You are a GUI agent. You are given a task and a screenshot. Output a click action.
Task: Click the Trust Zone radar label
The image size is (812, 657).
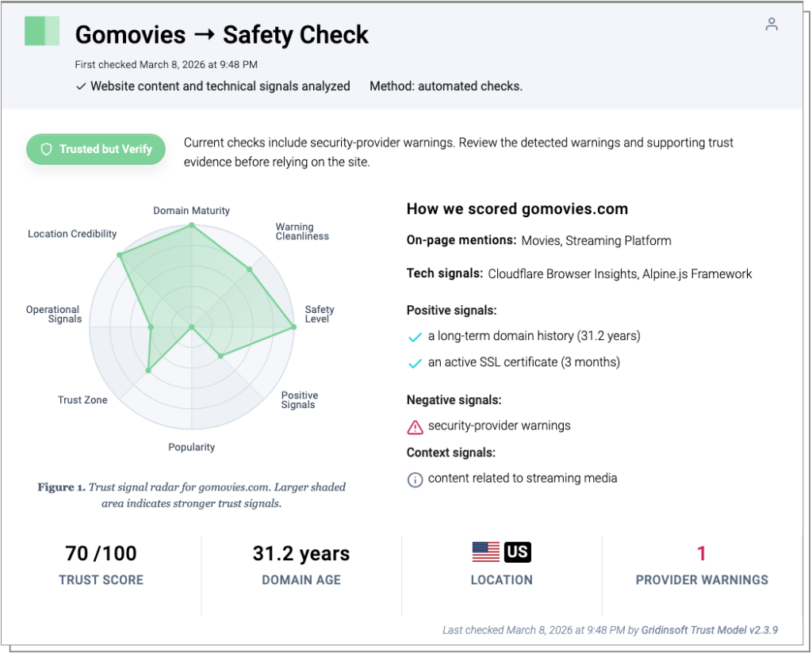click(82, 399)
